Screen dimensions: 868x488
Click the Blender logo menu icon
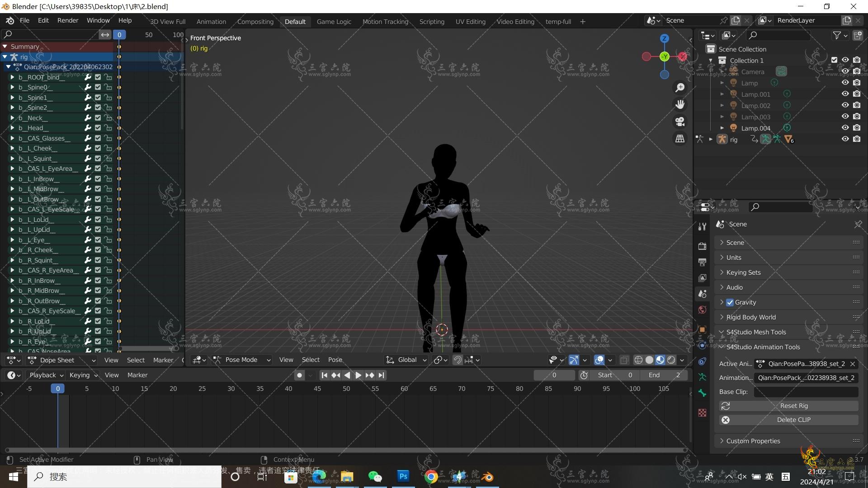pyautogui.click(x=10, y=21)
